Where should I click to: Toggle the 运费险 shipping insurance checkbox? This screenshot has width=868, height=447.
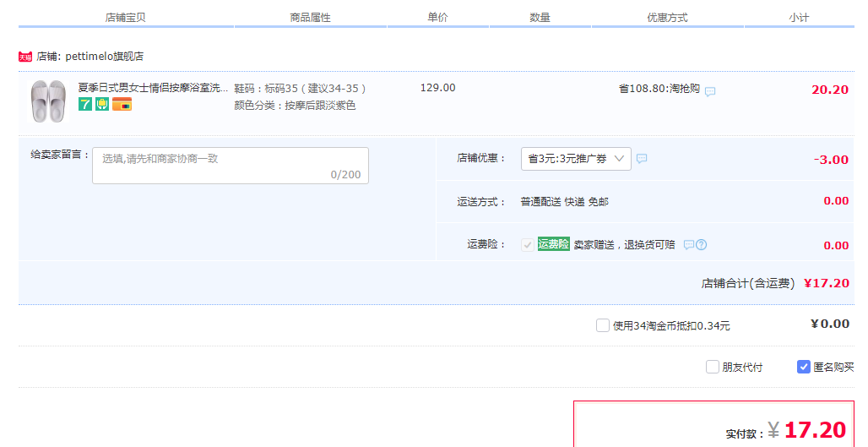528,245
